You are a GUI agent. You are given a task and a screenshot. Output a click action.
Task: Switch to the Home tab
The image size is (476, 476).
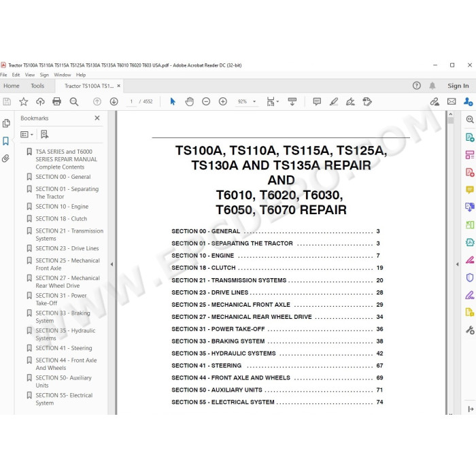[x=12, y=86]
